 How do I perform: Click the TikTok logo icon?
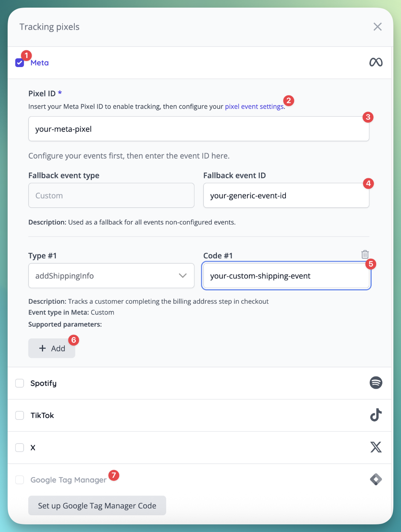coord(376,415)
